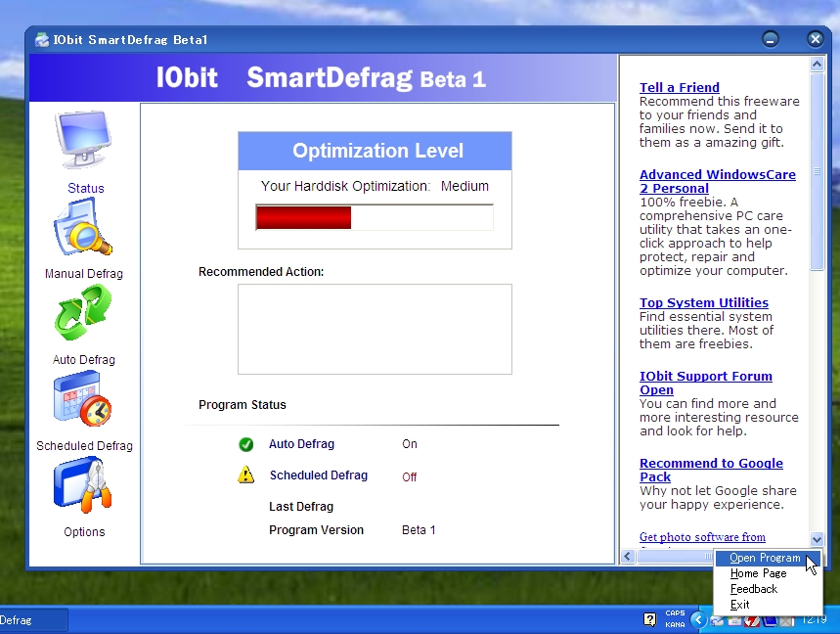Close the IObit SmartDefrag window

815,39
